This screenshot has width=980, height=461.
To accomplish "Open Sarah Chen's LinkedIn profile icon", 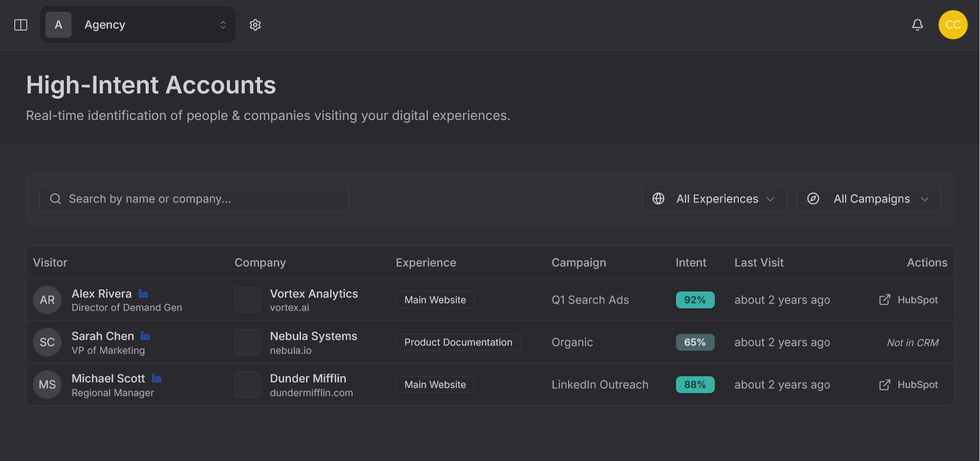I will 145,336.
